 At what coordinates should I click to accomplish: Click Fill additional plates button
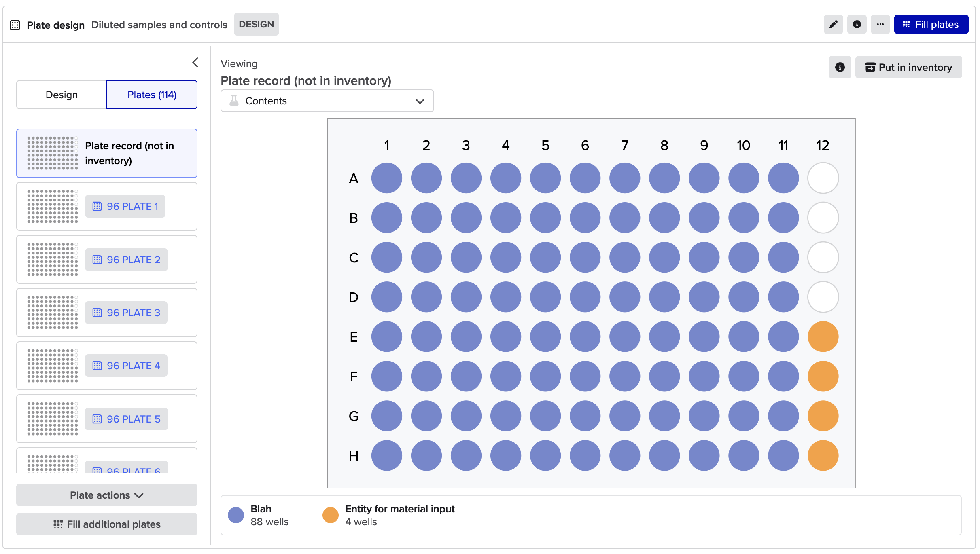point(107,524)
